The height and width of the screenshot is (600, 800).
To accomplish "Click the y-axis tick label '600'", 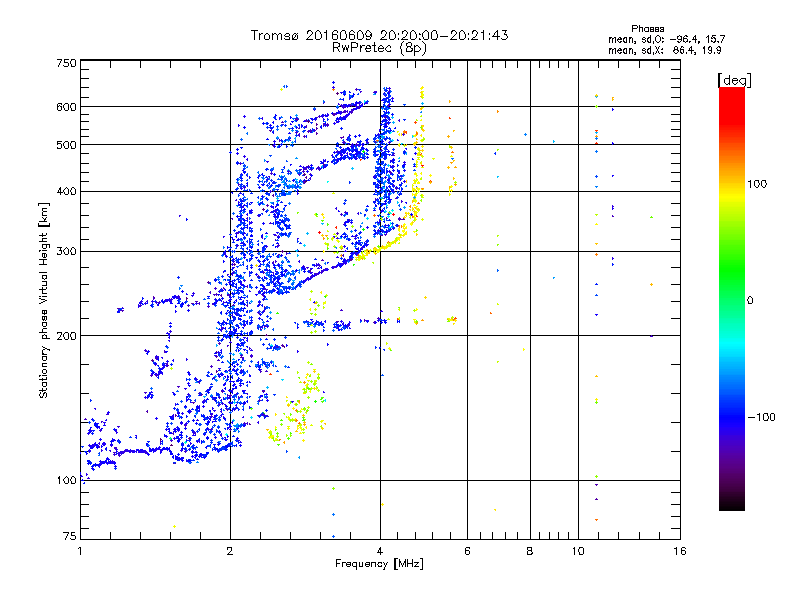I will (66, 107).
